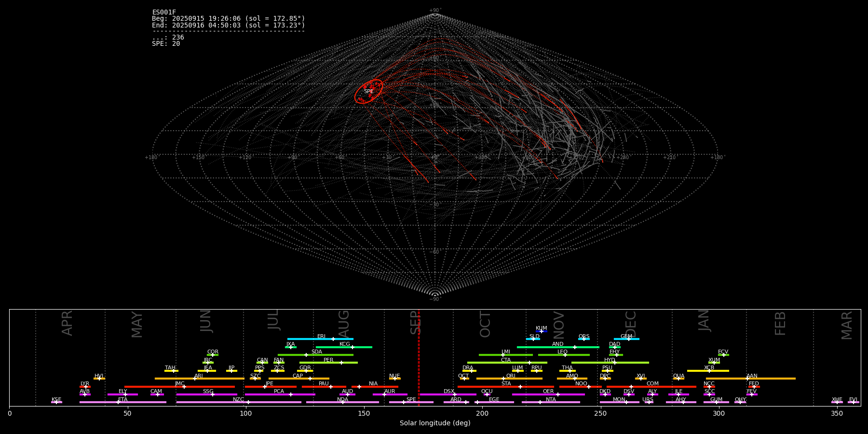This screenshot has width=868, height=434.
Task: Click the NOV month label
Action: click(x=558, y=325)
